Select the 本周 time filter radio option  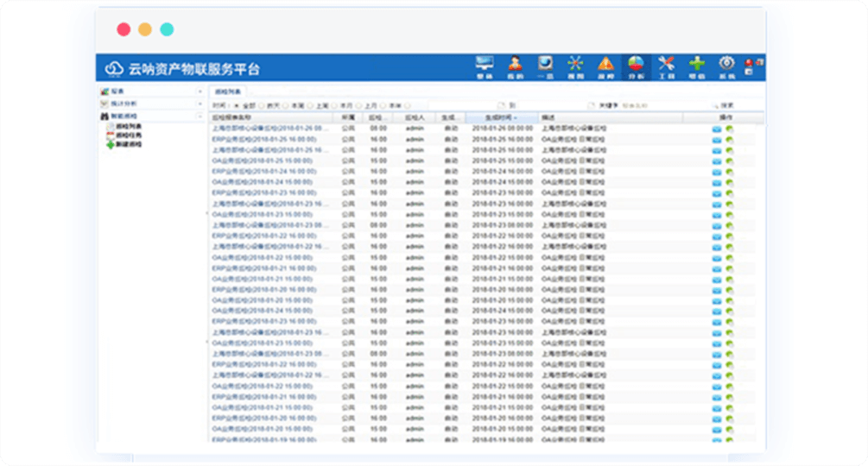click(286, 105)
